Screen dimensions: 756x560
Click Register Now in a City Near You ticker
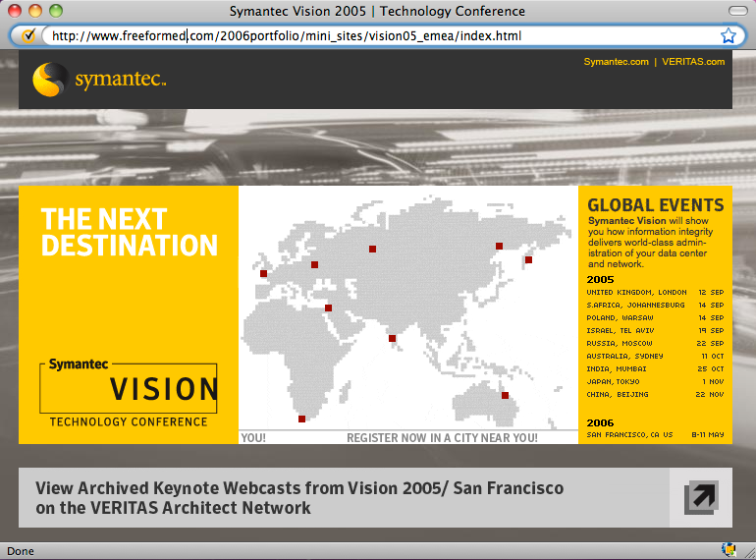coord(442,437)
